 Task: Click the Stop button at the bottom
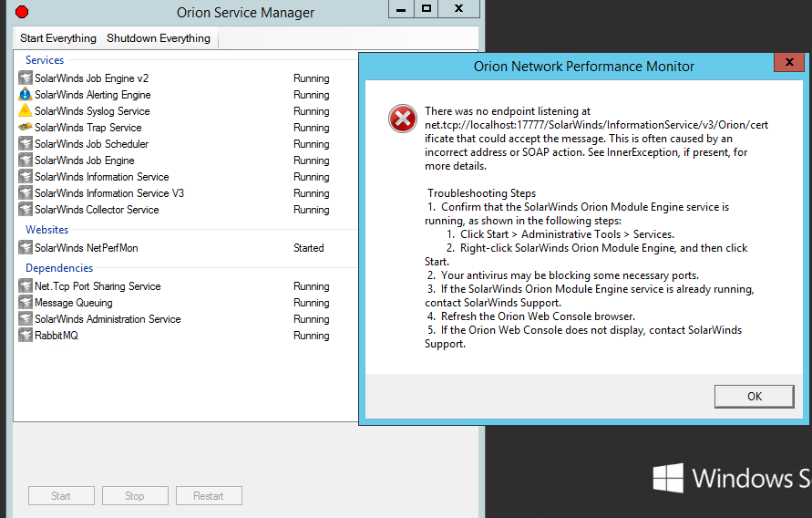[135, 496]
